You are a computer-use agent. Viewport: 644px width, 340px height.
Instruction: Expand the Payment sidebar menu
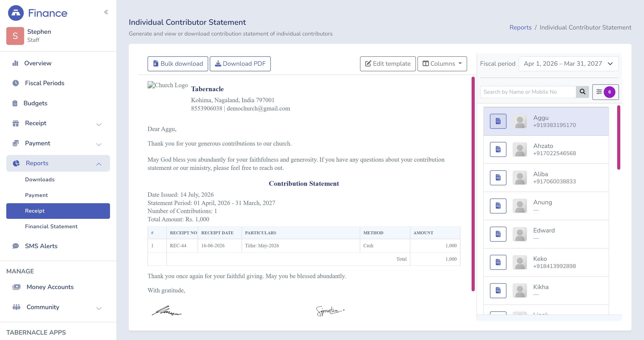pos(58,143)
